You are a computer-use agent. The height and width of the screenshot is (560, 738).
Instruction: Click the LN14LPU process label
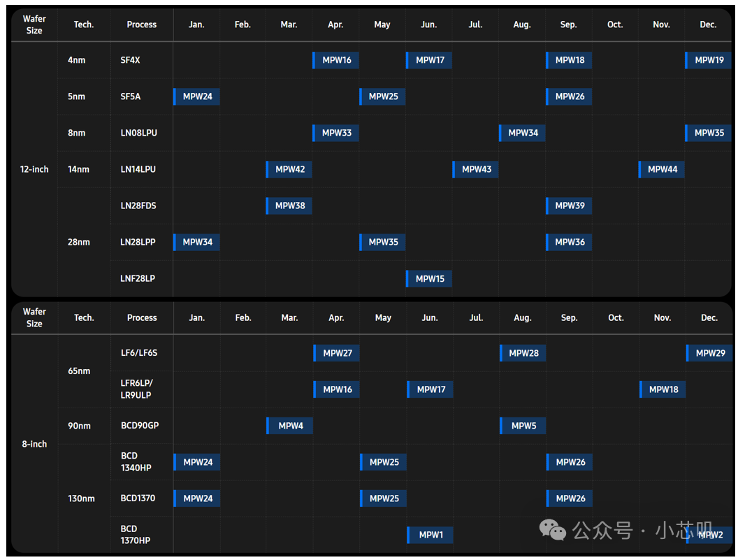click(x=138, y=169)
